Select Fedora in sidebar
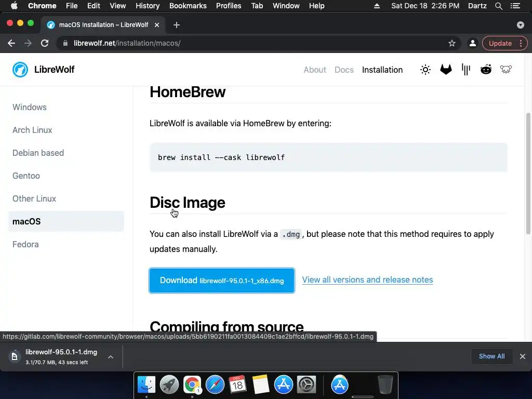 25,244
